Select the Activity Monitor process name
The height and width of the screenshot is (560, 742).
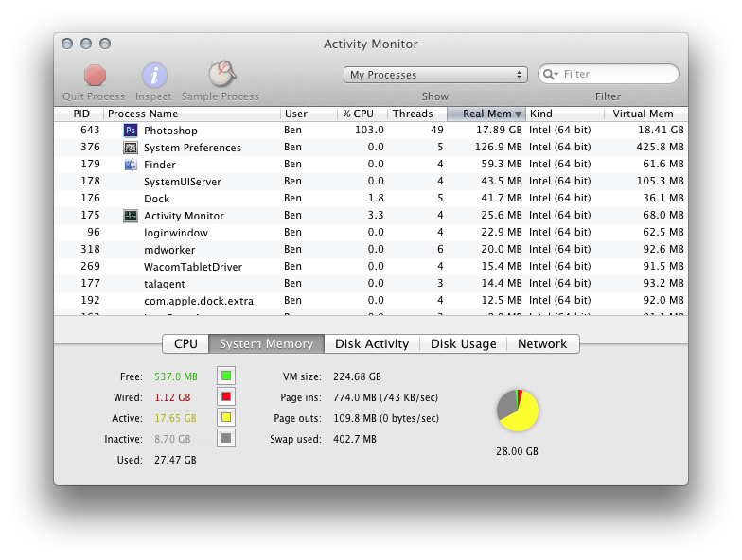[x=184, y=216]
